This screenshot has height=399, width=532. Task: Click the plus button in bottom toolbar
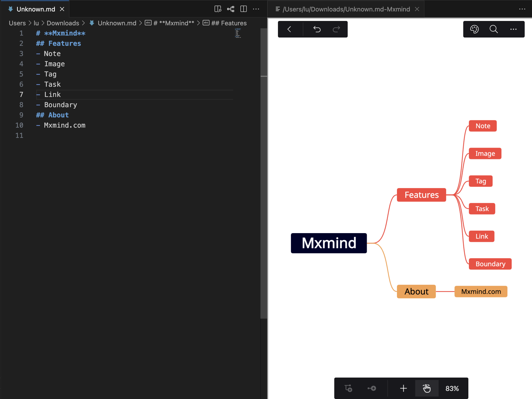[404, 388]
